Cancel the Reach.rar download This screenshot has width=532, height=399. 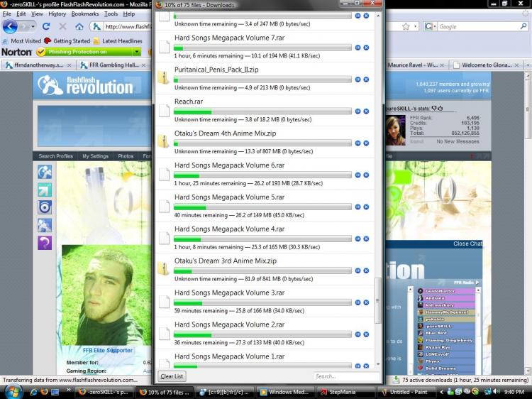click(x=366, y=111)
